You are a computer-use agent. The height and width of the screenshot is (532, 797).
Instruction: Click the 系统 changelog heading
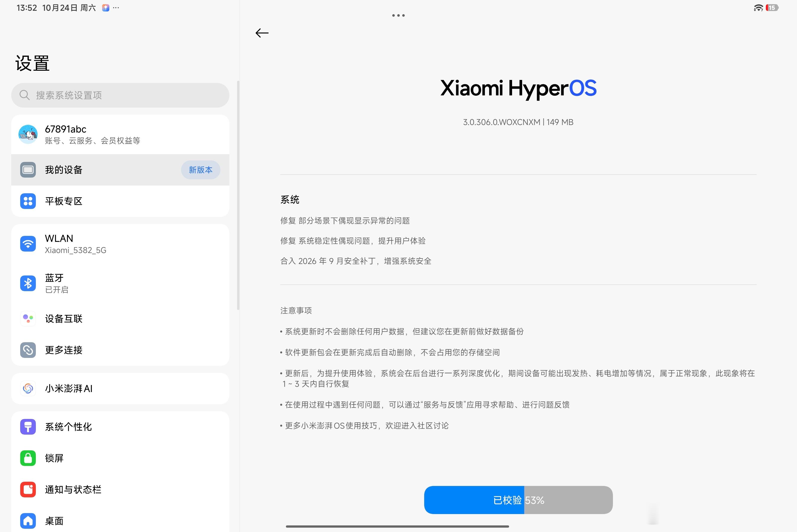click(290, 199)
